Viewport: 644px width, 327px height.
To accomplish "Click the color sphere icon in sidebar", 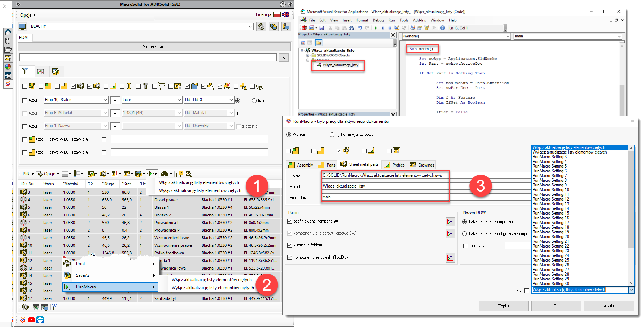I will (8, 66).
